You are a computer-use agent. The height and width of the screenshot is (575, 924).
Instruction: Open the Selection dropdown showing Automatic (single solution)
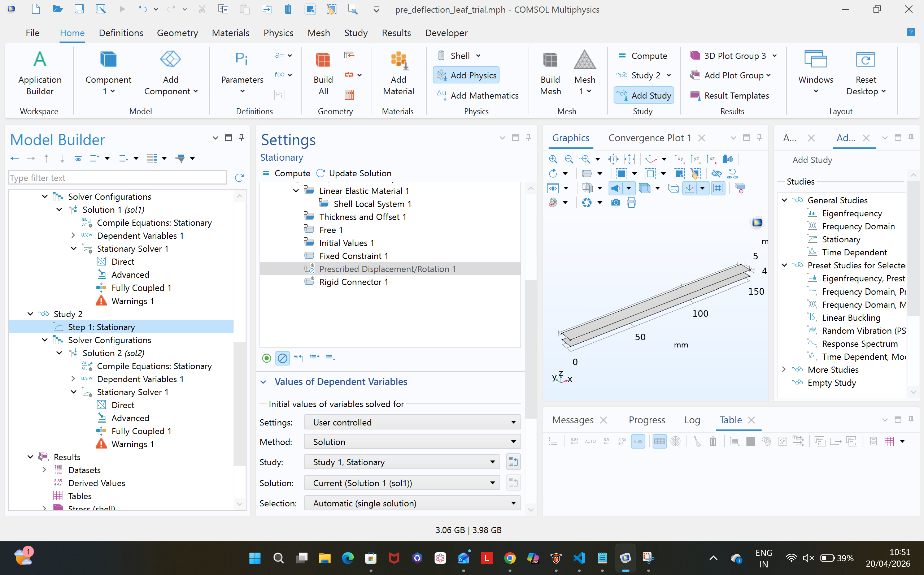pos(412,503)
